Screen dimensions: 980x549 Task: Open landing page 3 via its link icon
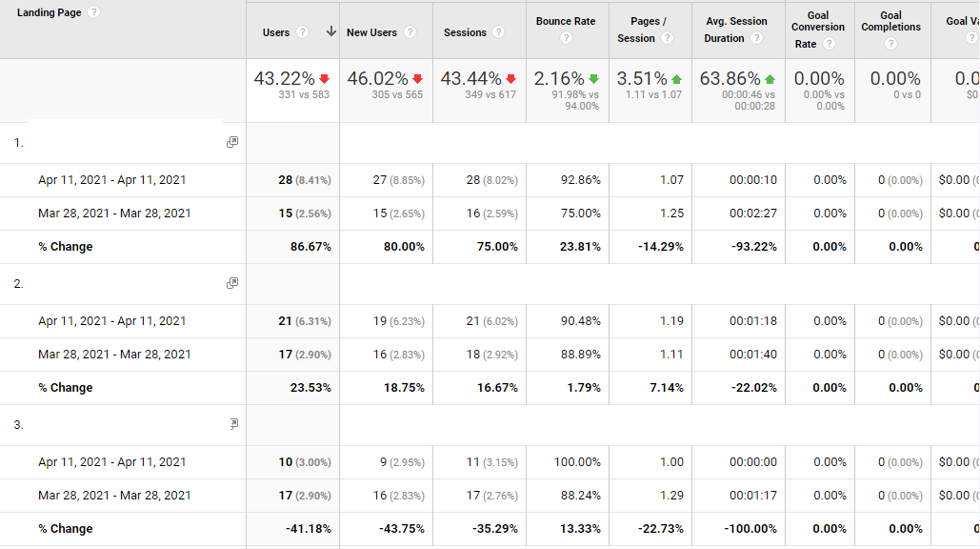point(232,424)
